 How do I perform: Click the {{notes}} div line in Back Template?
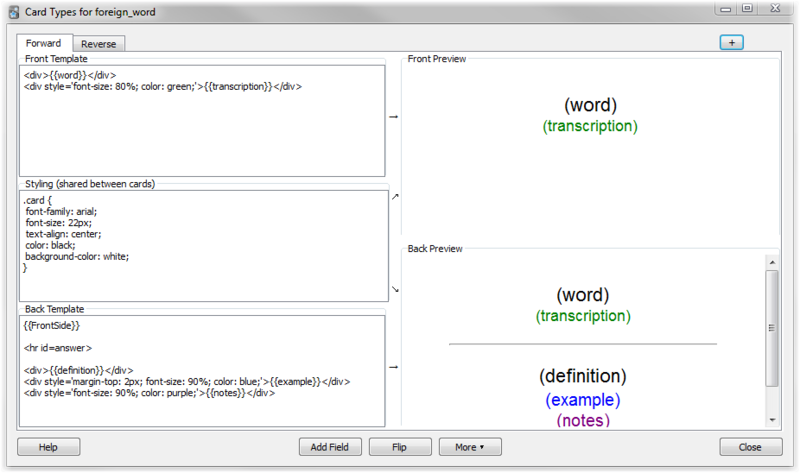pyautogui.click(x=149, y=393)
